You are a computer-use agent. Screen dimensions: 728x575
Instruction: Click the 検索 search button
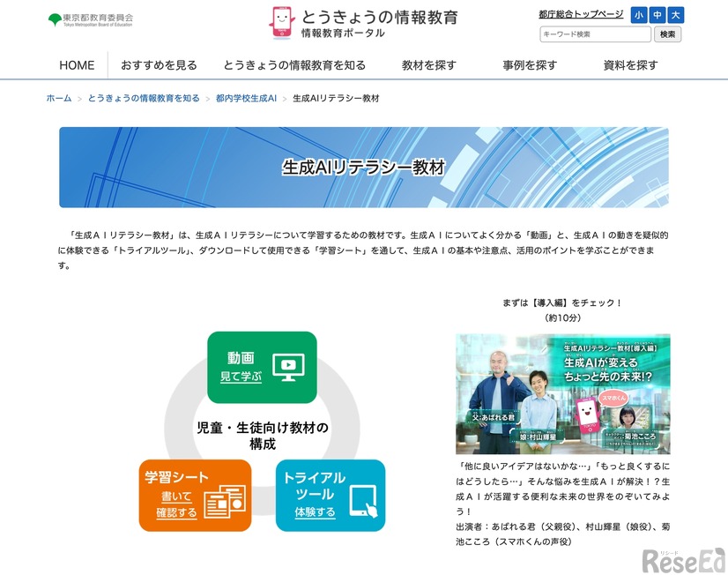point(666,34)
